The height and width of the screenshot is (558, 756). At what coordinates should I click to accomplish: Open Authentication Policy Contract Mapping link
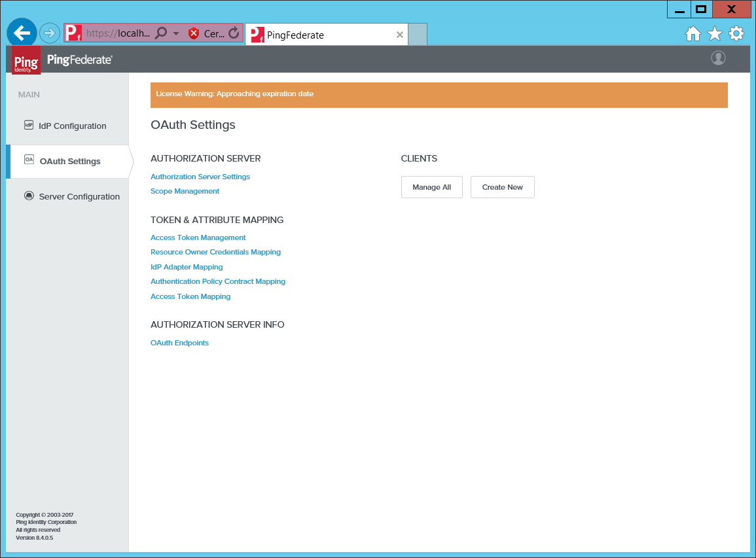pyautogui.click(x=218, y=281)
